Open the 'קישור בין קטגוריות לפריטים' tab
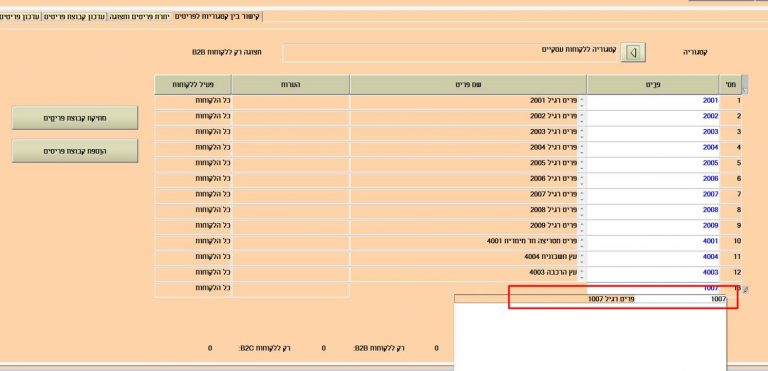 click(218, 17)
